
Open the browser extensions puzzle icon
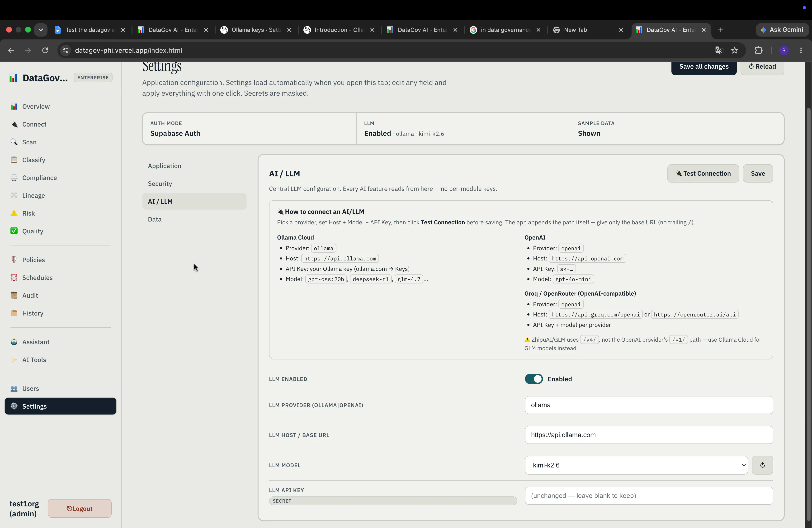(758, 50)
